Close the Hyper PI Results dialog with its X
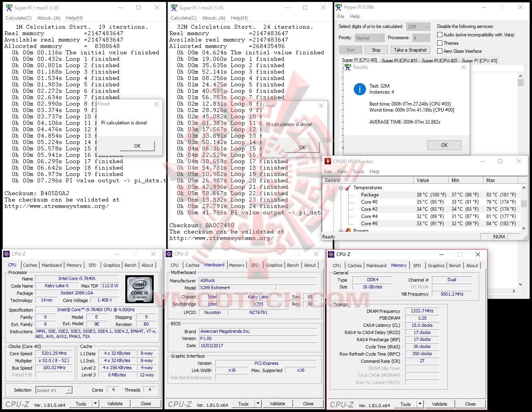This screenshot has width=532, height=412. pyautogui.click(x=463, y=67)
